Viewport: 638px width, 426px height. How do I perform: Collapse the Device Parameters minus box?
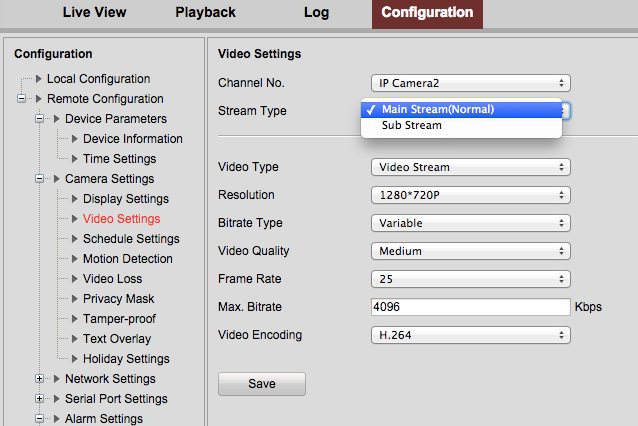[39, 119]
